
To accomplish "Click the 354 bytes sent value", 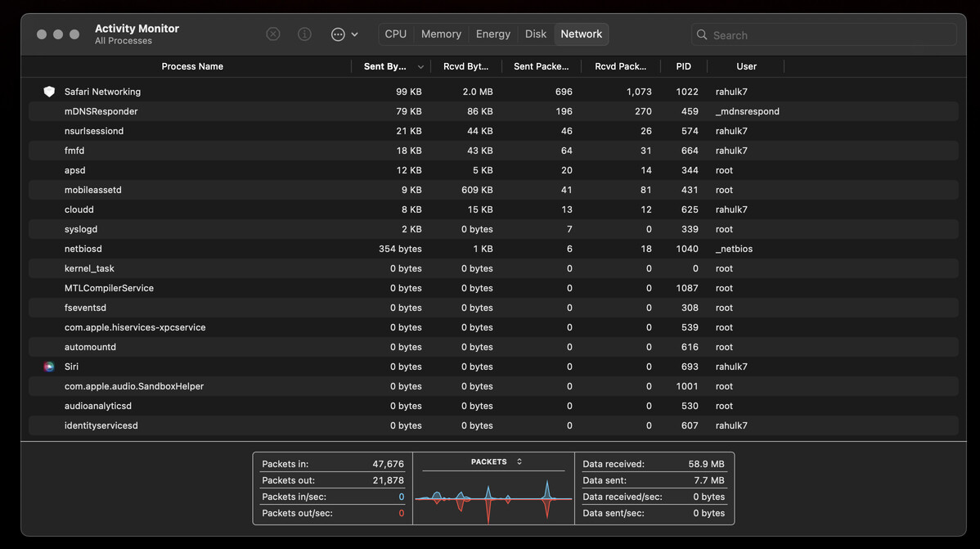I will (400, 249).
